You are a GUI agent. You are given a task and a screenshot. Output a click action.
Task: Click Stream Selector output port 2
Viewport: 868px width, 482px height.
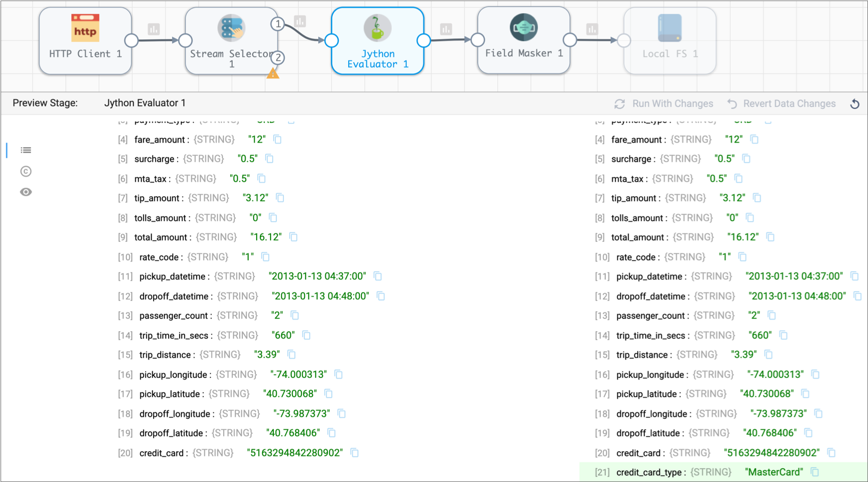(277, 57)
